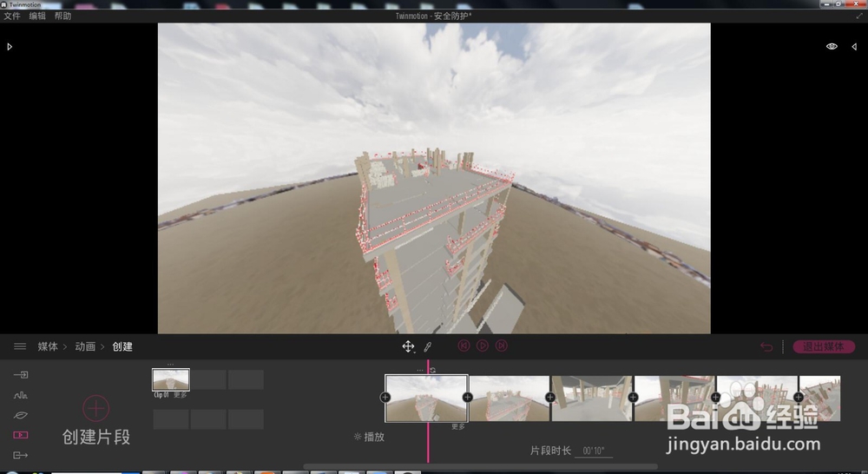Select the eyedropper material picker tool
Viewport: 868px width, 474px height.
[427, 347]
